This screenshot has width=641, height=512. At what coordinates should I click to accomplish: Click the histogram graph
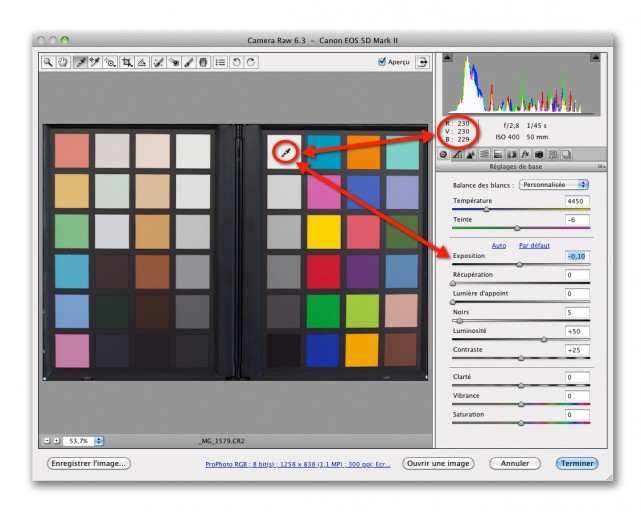pyautogui.click(x=521, y=84)
